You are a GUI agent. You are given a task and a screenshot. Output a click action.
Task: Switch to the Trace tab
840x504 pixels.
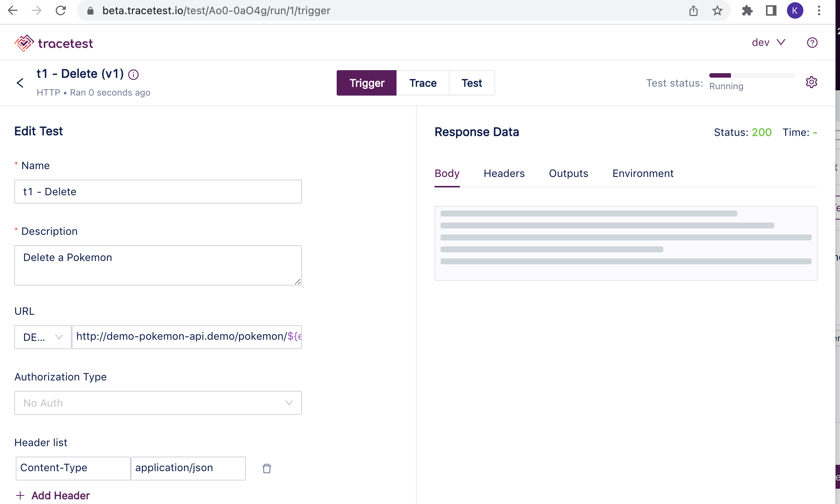pyautogui.click(x=423, y=83)
